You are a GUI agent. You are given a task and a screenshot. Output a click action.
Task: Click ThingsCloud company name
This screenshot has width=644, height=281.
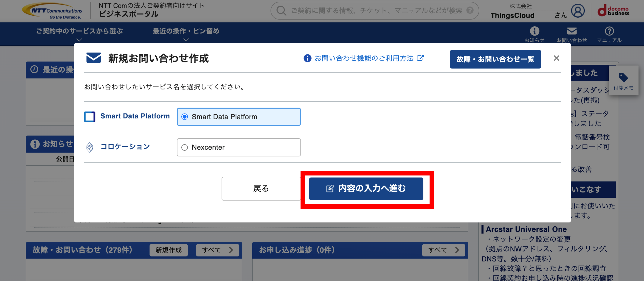[x=512, y=16]
